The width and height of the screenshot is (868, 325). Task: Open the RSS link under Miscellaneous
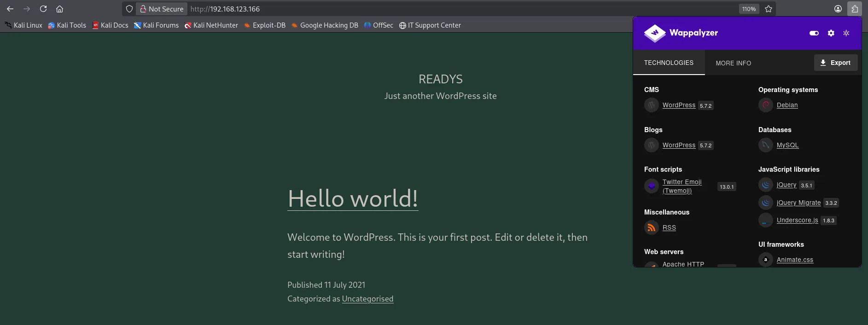click(x=669, y=227)
